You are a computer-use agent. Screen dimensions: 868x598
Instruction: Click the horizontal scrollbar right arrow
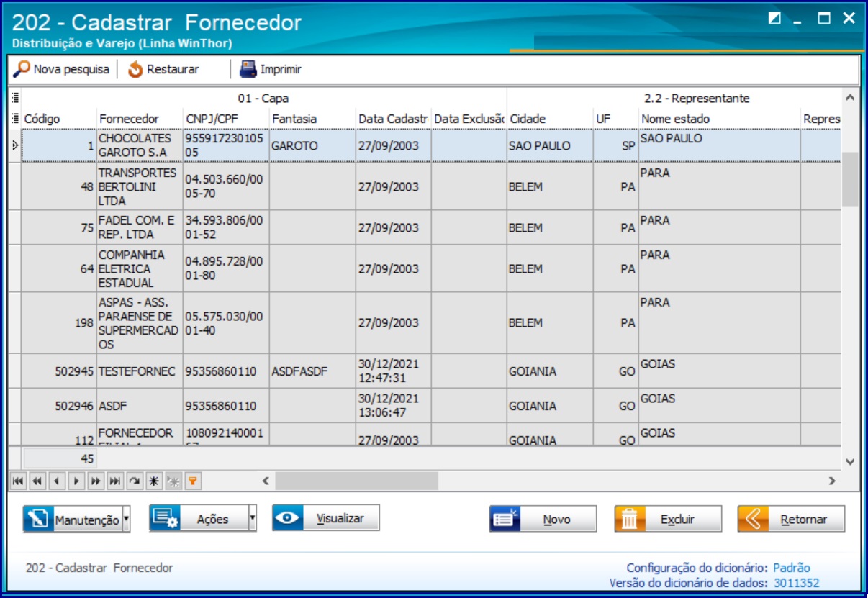click(x=833, y=481)
